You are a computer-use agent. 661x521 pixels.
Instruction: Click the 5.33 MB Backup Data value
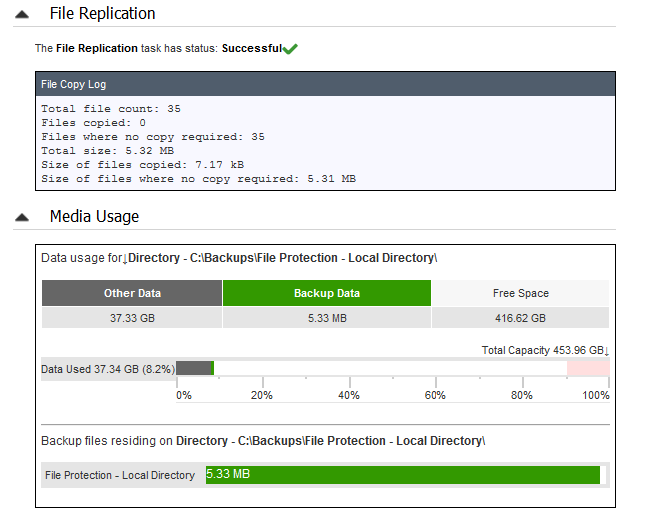326,318
